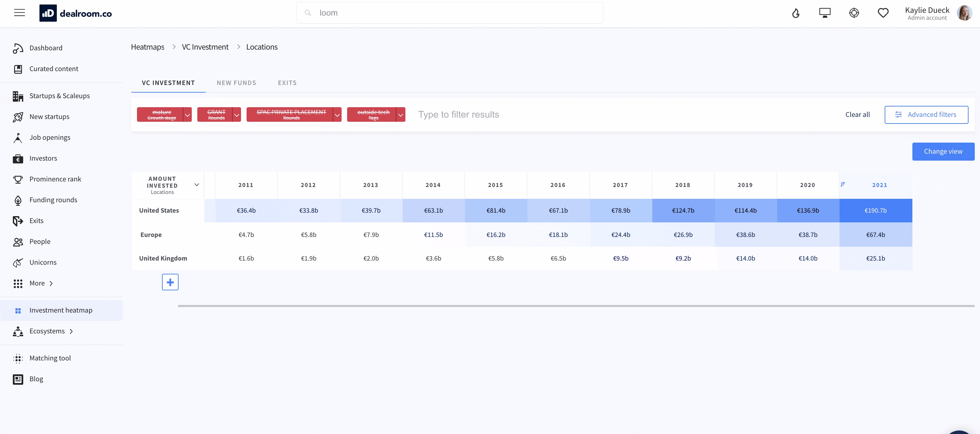Expand the Ecosystems sidebar submenu
Viewport: 980px width, 434px height.
[x=71, y=332]
